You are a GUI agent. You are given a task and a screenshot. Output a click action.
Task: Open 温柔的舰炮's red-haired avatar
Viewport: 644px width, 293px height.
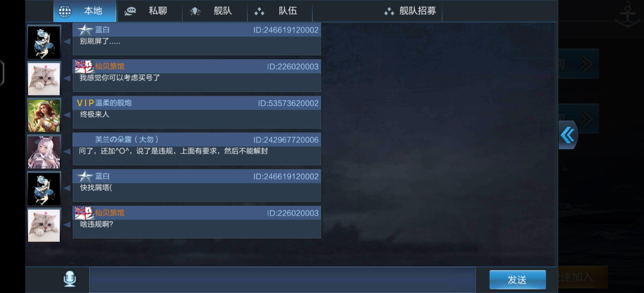44,115
